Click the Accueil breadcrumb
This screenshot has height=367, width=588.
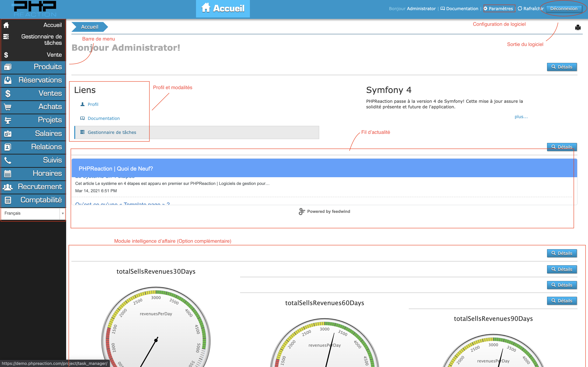(x=89, y=27)
